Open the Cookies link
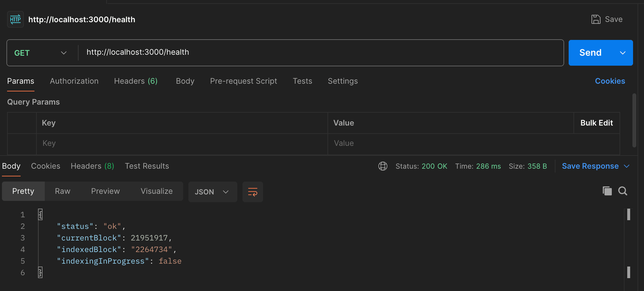Image resolution: width=644 pixels, height=291 pixels. (x=610, y=81)
